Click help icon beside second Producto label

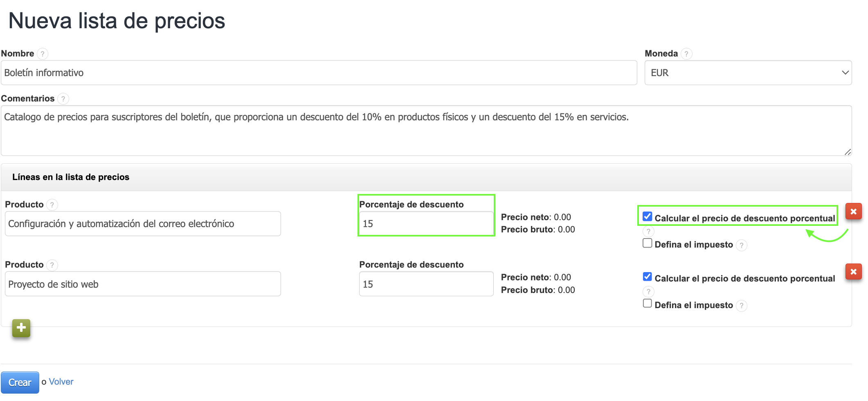coord(52,265)
